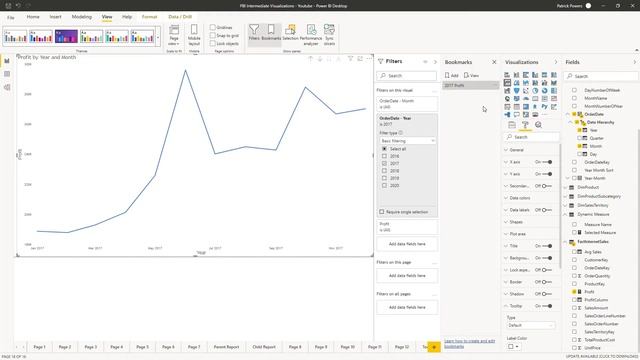The image size is (640, 360).
Task: Check the 2020 year filter
Action: [x=384, y=185]
